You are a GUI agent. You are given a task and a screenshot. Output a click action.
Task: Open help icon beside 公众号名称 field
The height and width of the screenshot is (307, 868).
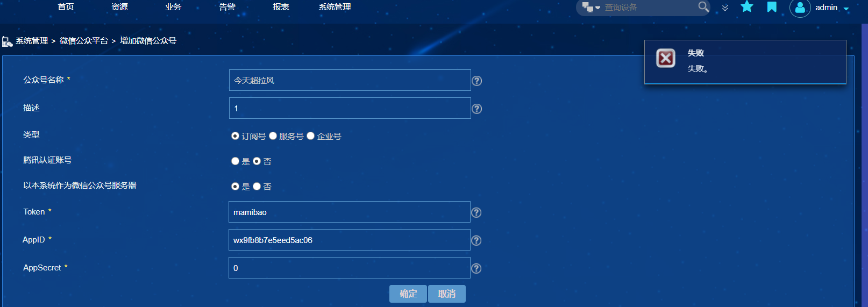pyautogui.click(x=476, y=81)
